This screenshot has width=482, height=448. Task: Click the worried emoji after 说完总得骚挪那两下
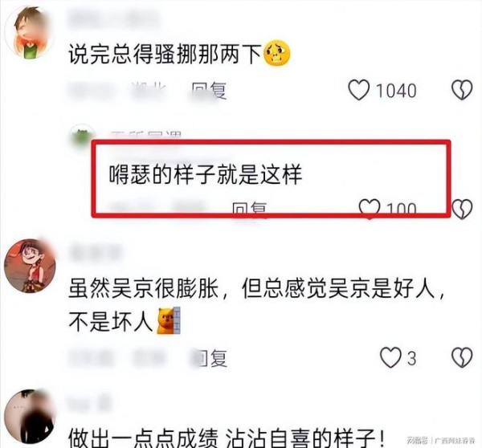[278, 53]
